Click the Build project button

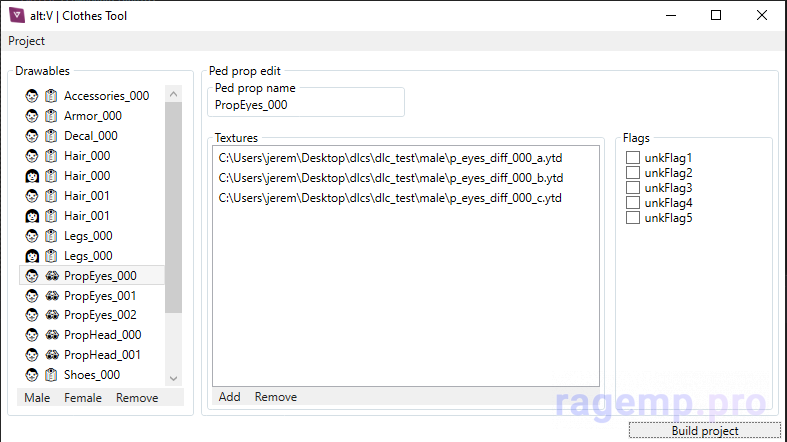click(x=705, y=431)
